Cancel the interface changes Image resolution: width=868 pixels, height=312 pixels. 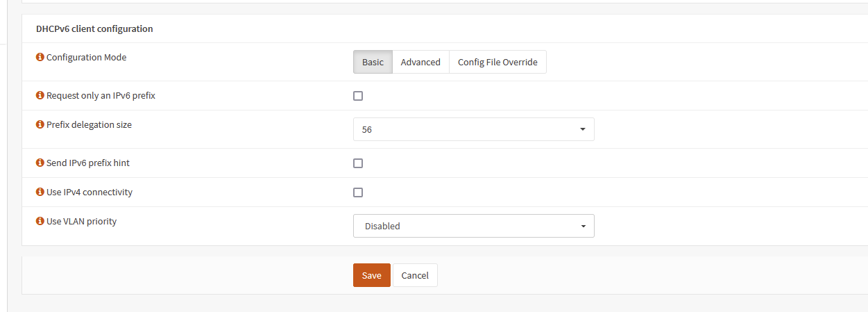415,275
